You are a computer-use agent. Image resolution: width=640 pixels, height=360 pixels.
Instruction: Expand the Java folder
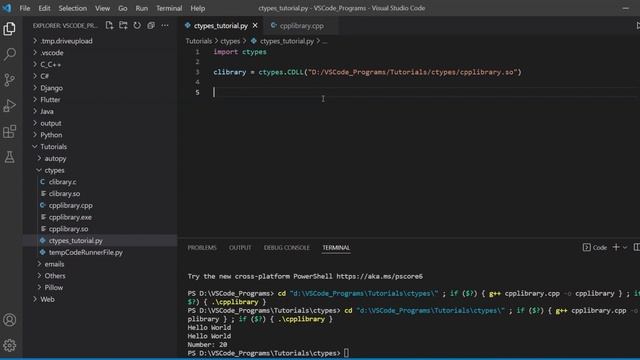[47, 111]
